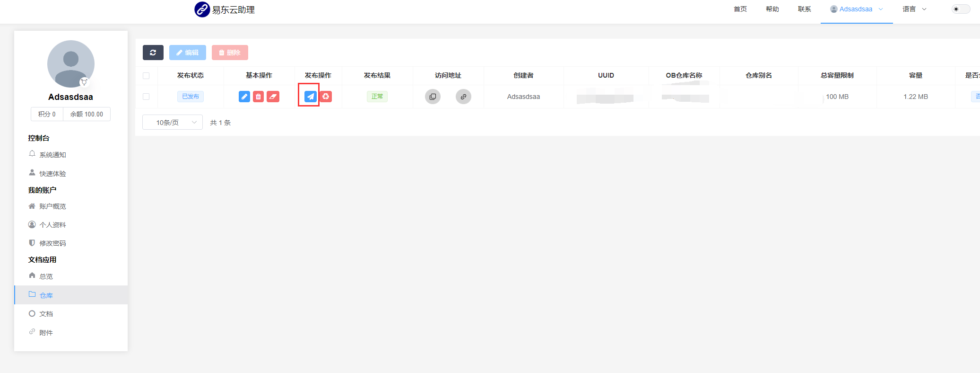Expand the 语言 language dropdown

tap(914, 9)
